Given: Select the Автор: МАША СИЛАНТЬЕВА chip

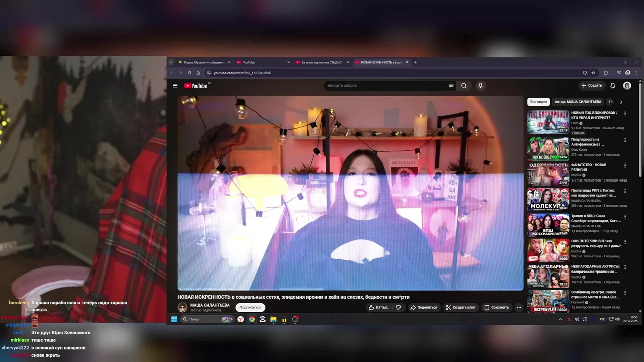Looking at the screenshot, I should [x=578, y=102].
